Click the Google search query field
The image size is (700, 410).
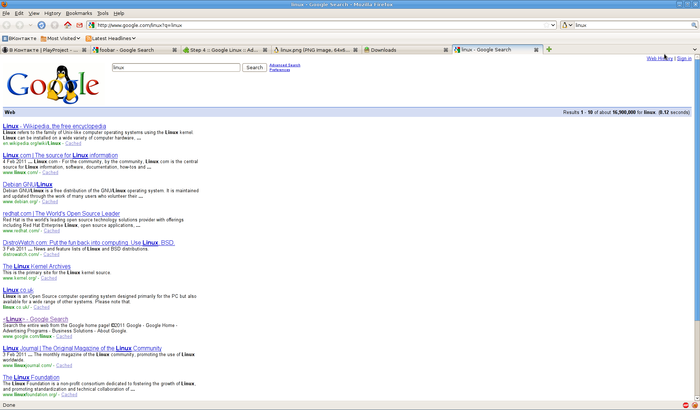[x=176, y=67]
